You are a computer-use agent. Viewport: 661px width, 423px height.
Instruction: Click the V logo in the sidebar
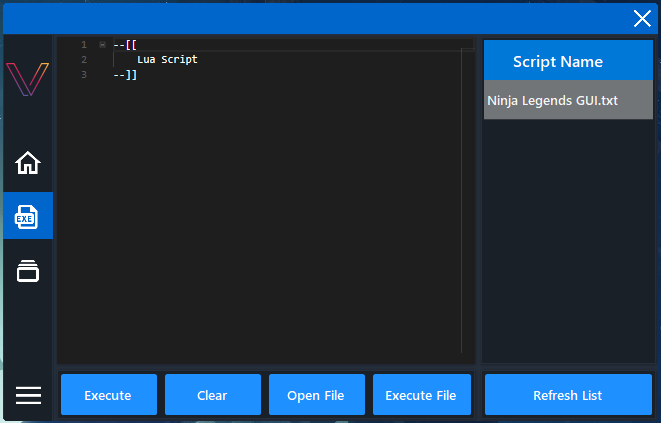(x=27, y=79)
